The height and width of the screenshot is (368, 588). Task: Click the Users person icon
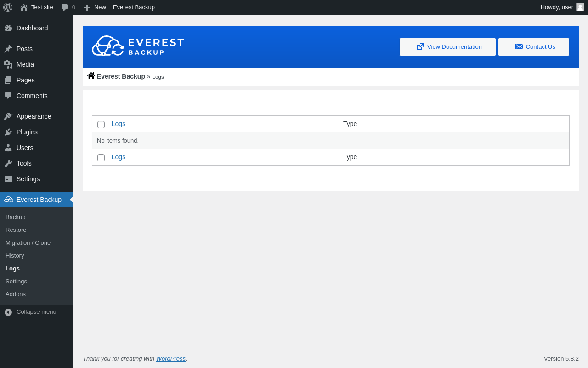(x=8, y=148)
